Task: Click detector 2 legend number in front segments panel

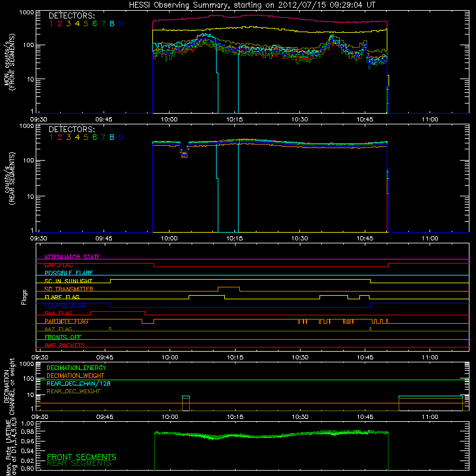Action: point(60,24)
